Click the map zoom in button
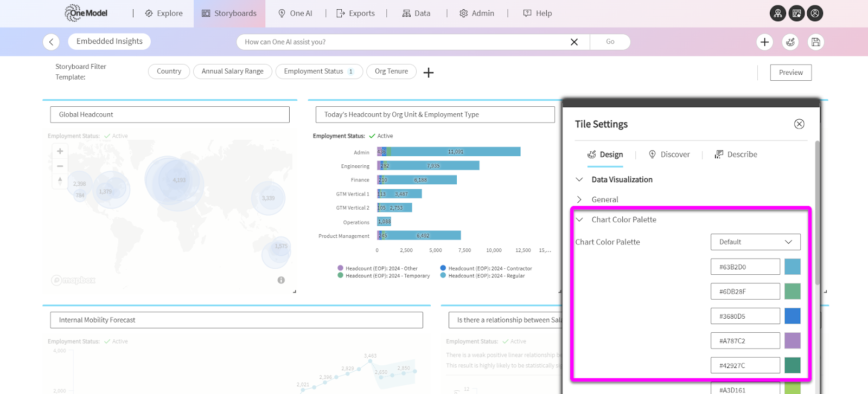Viewport: 868px width, 394px height. pos(60,151)
